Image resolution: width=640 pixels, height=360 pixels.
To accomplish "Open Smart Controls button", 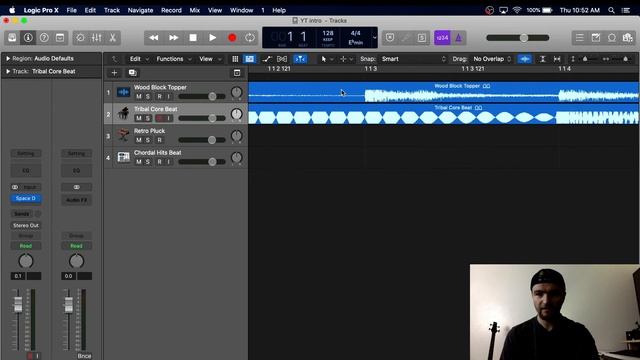I will point(80,38).
